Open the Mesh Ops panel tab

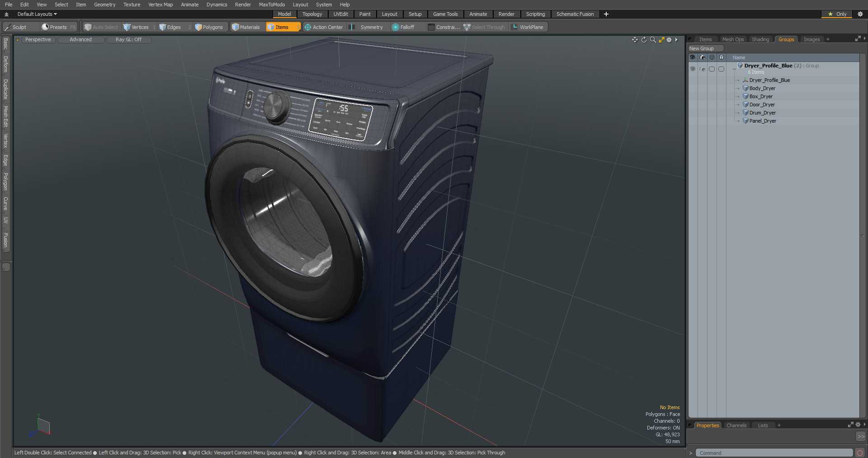click(733, 39)
